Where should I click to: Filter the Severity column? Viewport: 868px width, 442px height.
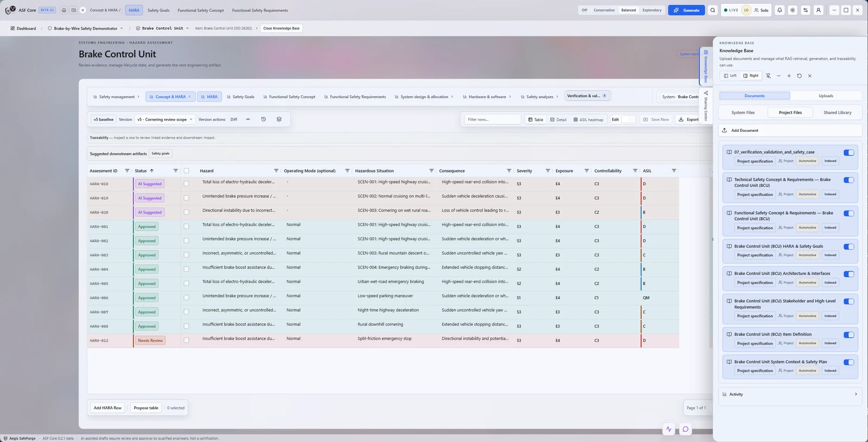tap(548, 171)
